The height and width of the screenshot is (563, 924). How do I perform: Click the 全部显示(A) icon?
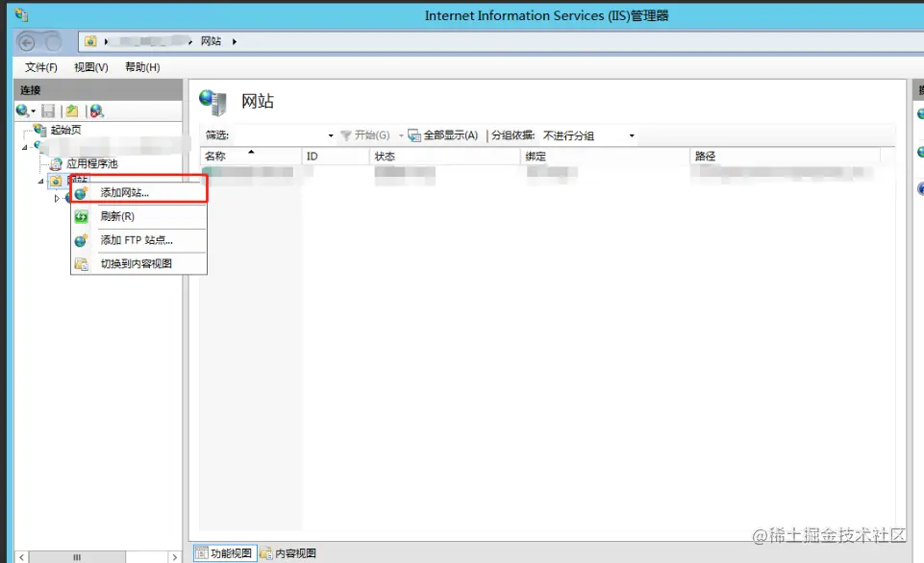point(414,135)
